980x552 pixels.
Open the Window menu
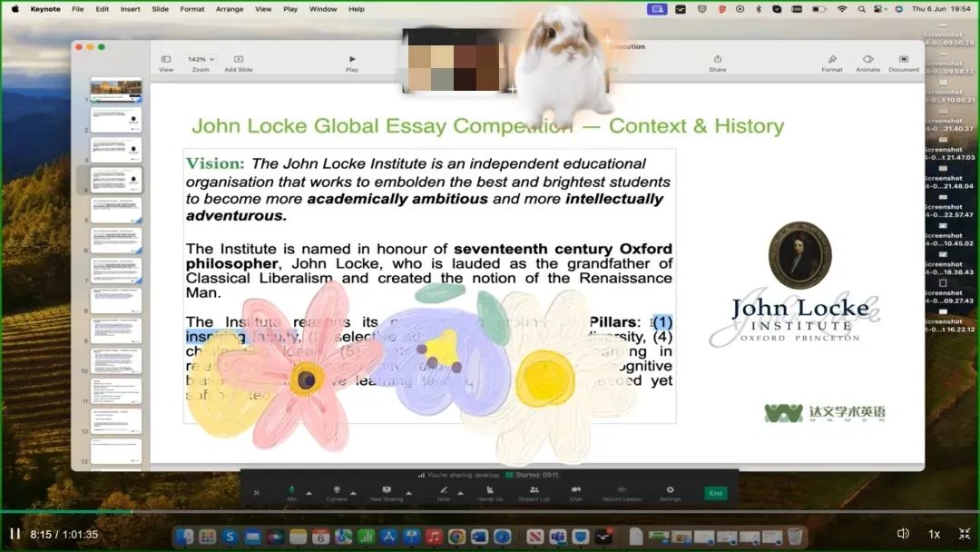point(323,9)
